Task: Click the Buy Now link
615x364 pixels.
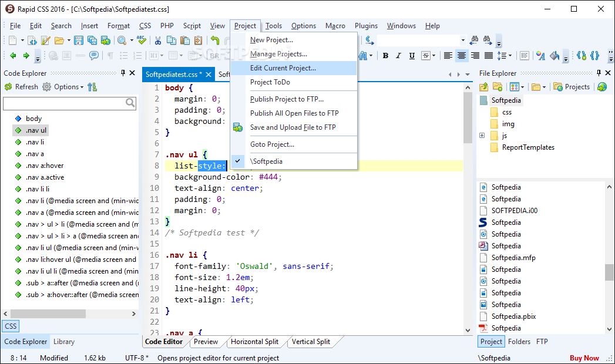Action: coord(584,358)
